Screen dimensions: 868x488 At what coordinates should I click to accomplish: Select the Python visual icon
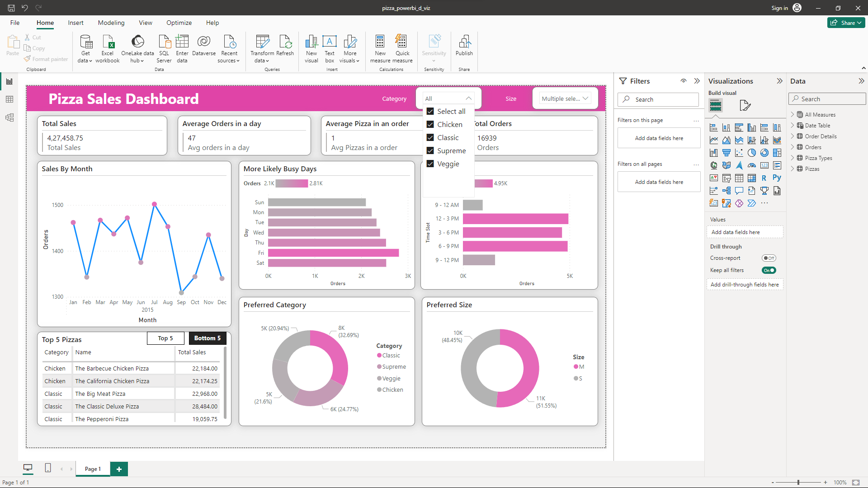[777, 178]
